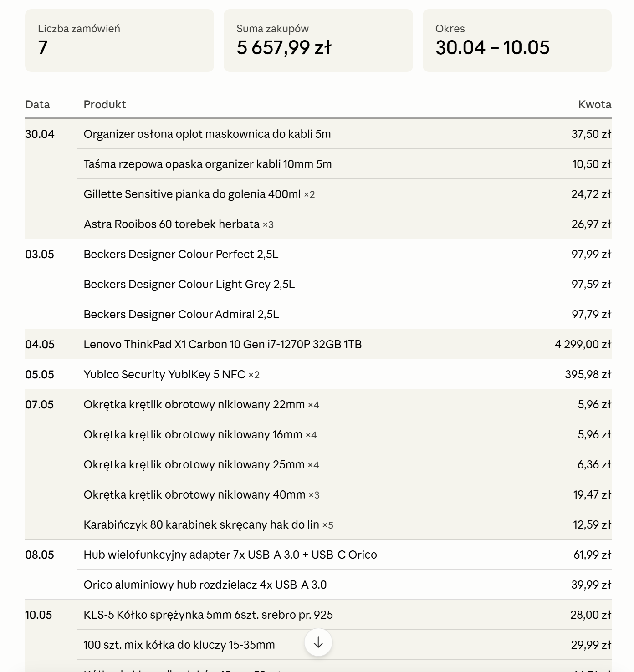Click Orico aluminiowy hub rozdzielacz product

pos(205,585)
